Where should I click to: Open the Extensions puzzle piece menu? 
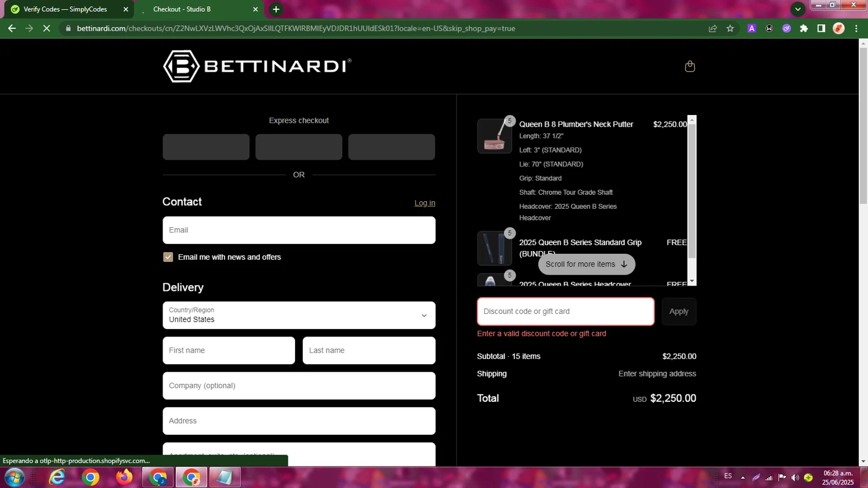click(x=804, y=28)
